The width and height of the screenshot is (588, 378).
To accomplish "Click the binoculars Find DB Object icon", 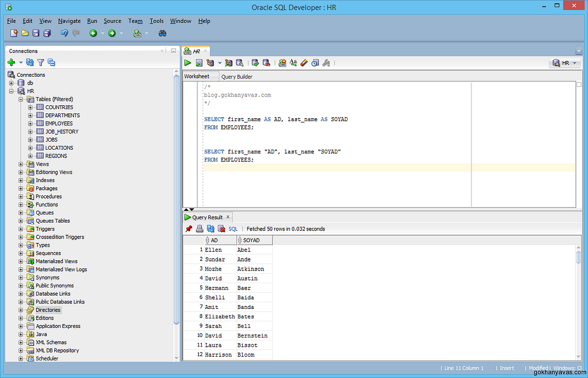I will coord(162,33).
